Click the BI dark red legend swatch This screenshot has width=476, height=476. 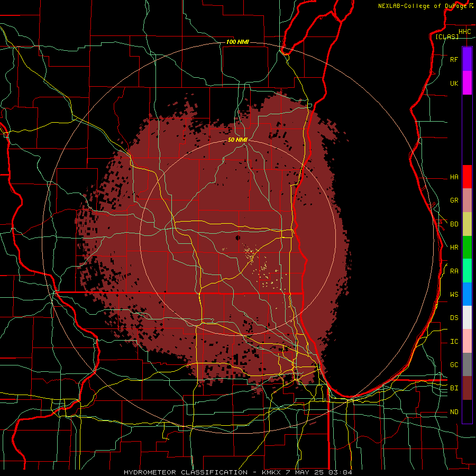click(467, 388)
